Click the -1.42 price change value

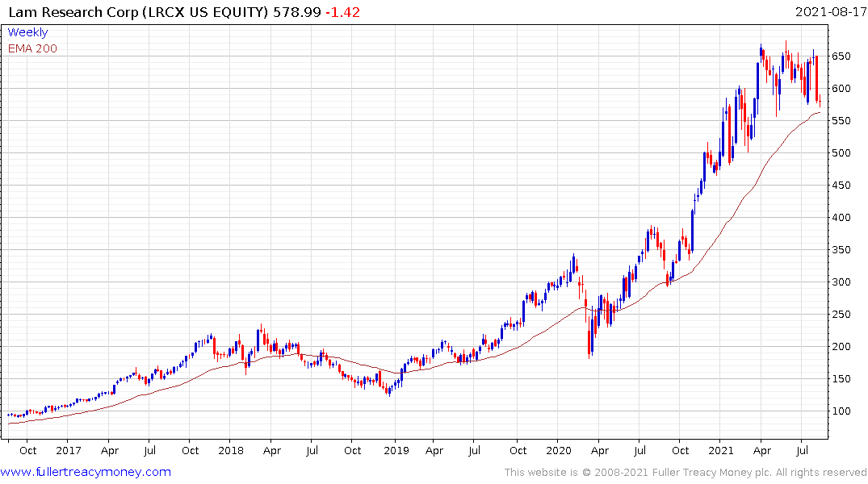[342, 12]
